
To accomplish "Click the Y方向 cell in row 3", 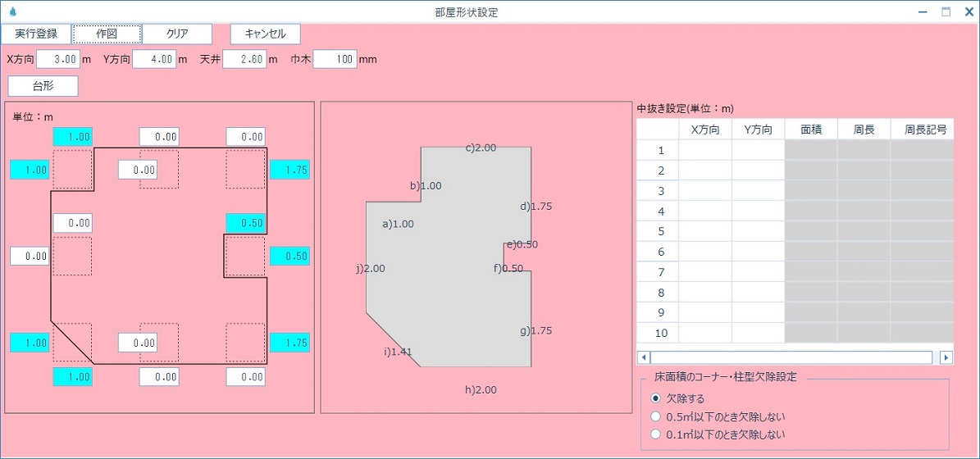I will click(758, 190).
